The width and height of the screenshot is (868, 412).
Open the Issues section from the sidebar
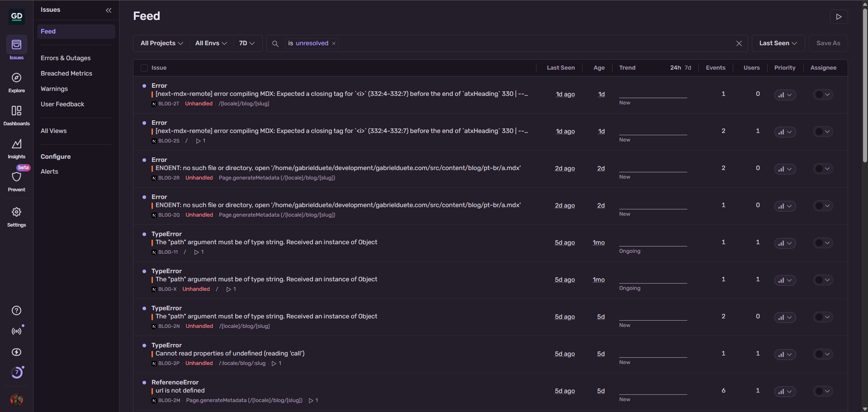[16, 47]
